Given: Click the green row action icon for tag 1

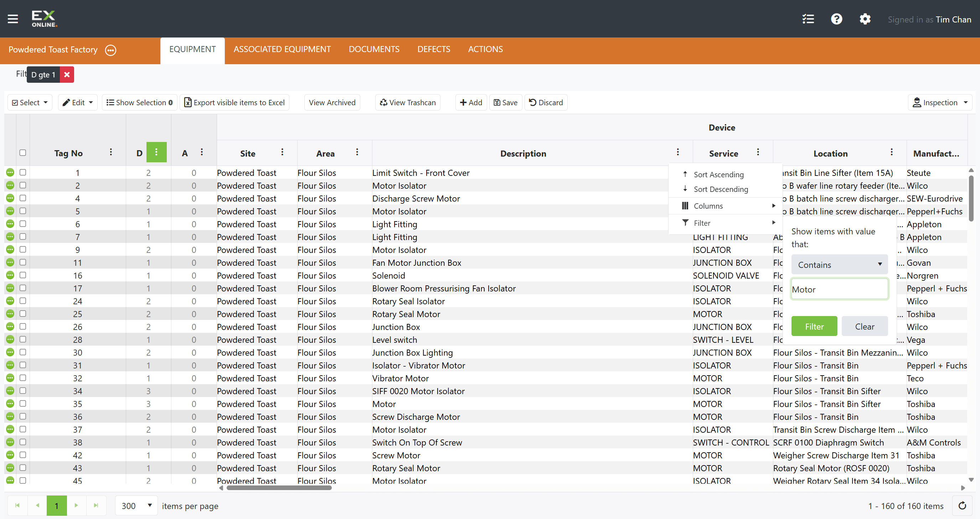Looking at the screenshot, I should coord(10,173).
